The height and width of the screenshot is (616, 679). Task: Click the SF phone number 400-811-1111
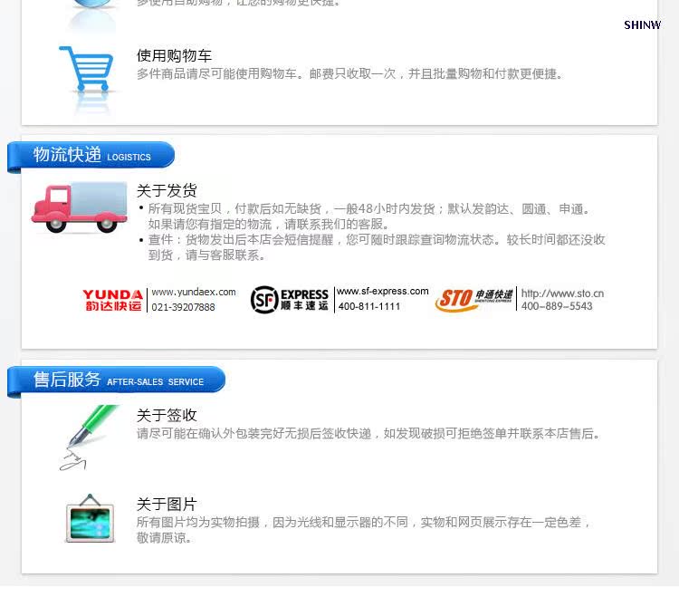click(369, 306)
